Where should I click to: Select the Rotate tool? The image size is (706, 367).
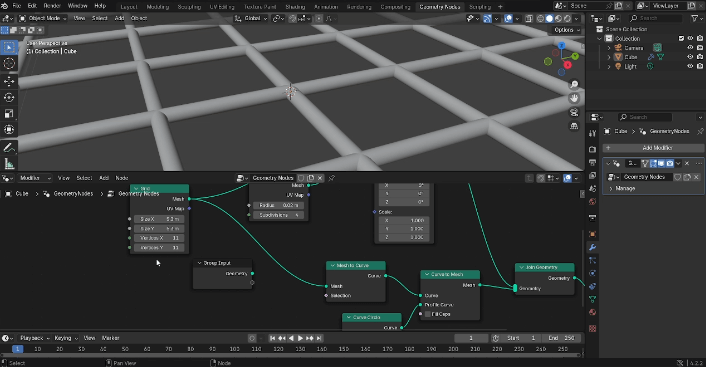click(x=9, y=97)
